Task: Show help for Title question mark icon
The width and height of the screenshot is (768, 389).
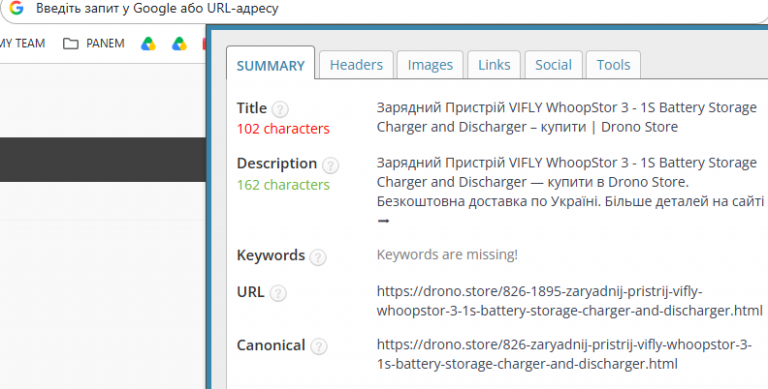Action: point(280,109)
